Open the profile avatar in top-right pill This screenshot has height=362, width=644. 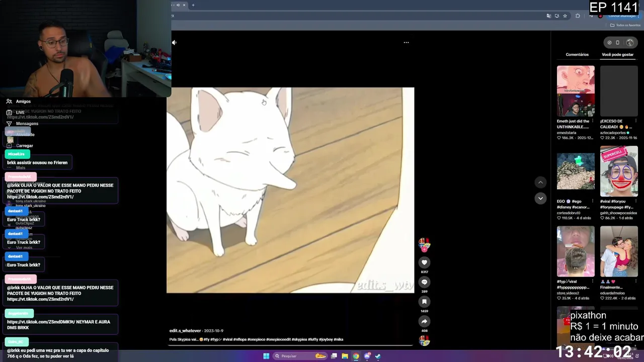pos(630,43)
